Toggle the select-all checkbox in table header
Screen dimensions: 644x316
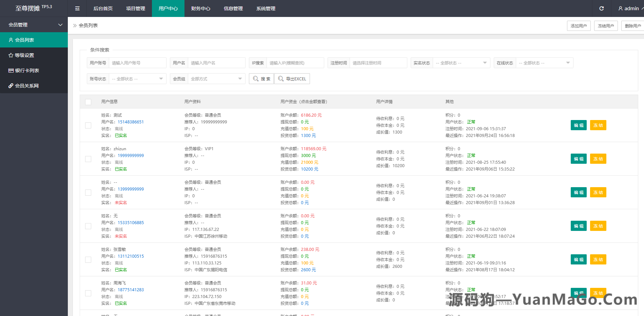click(88, 102)
